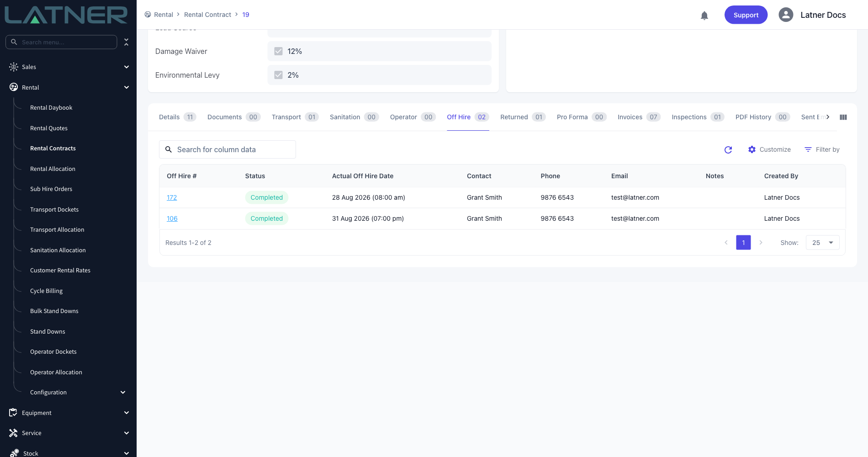Expand the Service menu chevron
868x457 pixels.
tap(127, 433)
